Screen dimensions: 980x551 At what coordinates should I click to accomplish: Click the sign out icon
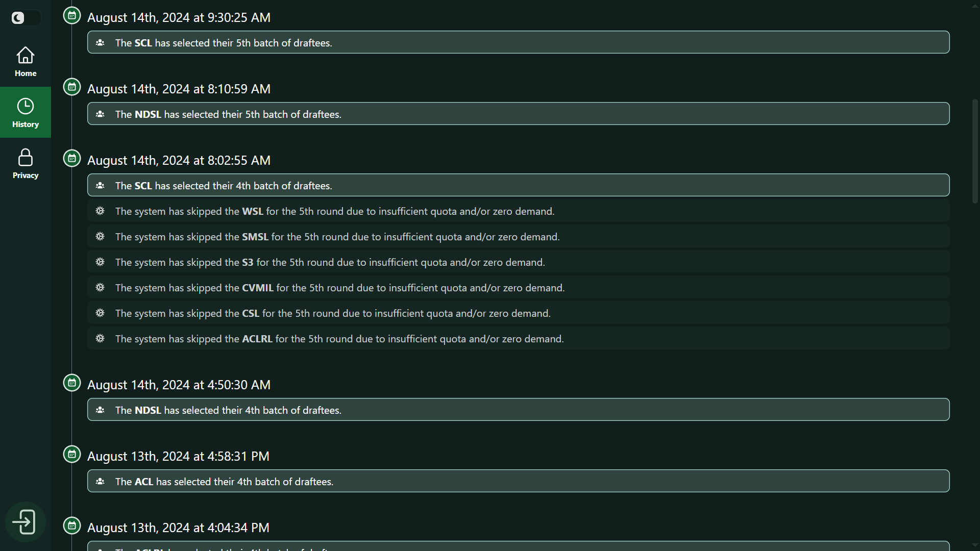click(25, 522)
